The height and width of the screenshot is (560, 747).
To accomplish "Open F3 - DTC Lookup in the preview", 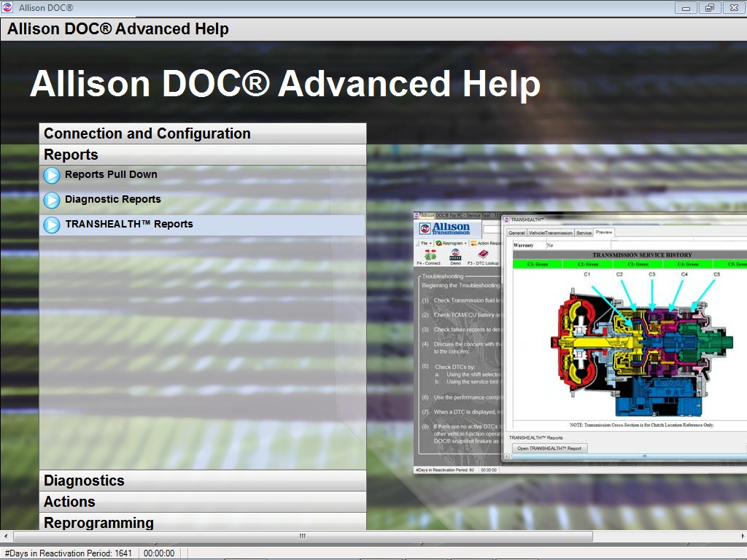I will pos(481,255).
